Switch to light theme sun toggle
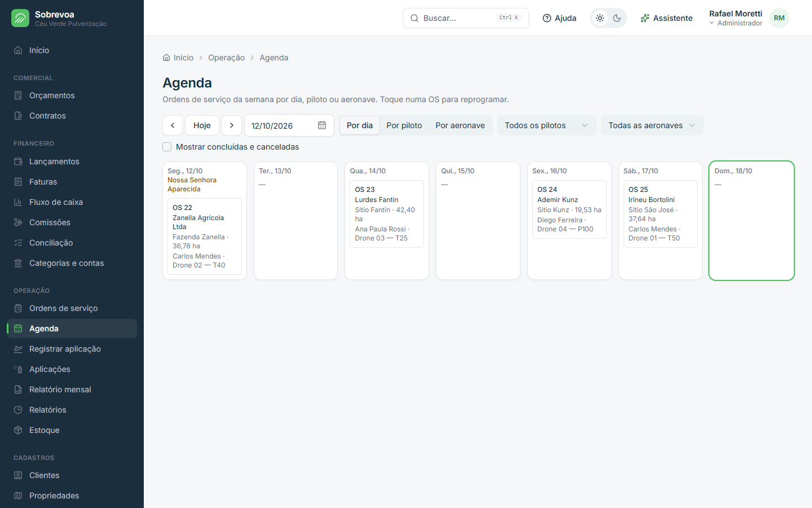Image resolution: width=812 pixels, height=508 pixels. pos(600,18)
